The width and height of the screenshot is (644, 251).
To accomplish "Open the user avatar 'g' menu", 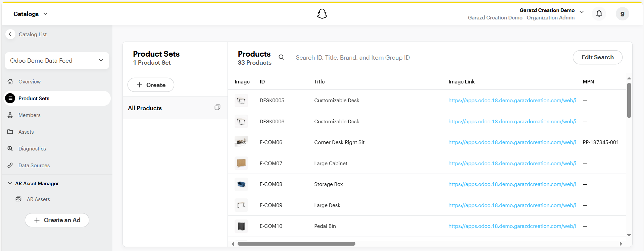I will click(x=623, y=14).
